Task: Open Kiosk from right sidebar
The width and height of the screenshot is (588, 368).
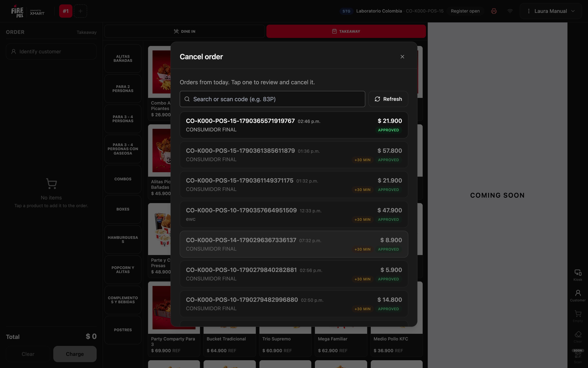Action: click(578, 275)
